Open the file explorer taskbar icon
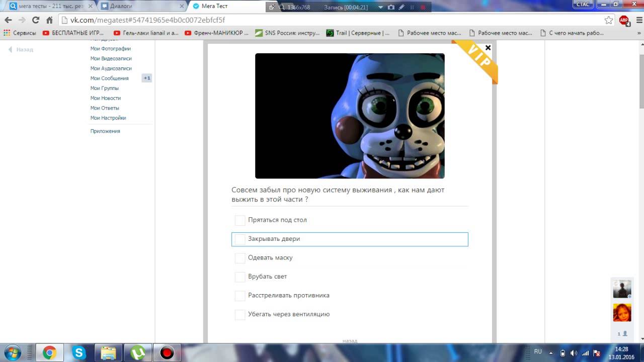Screen dimensions: 644x362 pos(108,352)
